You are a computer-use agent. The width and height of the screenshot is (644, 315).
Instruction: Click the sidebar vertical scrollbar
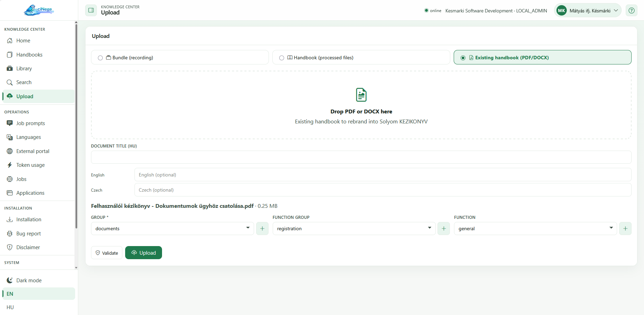(76, 126)
